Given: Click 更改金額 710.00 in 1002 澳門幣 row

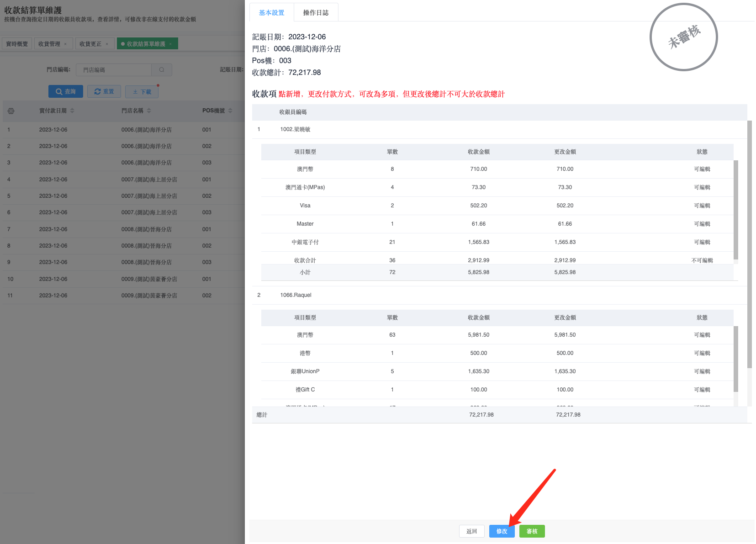Looking at the screenshot, I should (565, 169).
